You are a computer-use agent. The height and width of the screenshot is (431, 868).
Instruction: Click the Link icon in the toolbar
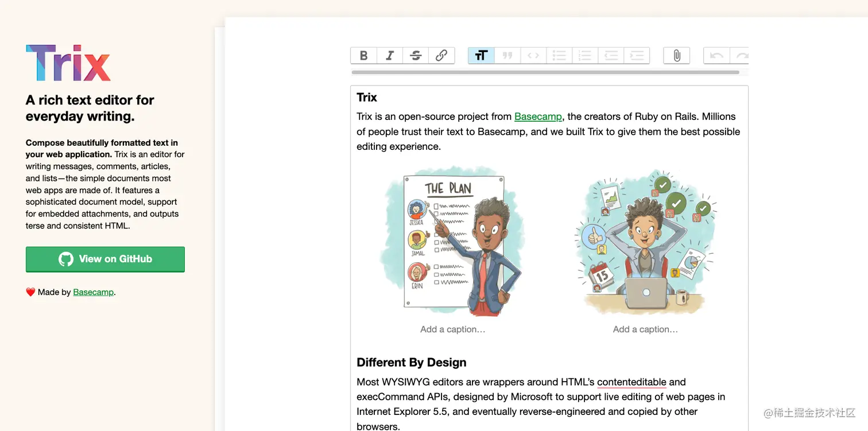pos(441,56)
